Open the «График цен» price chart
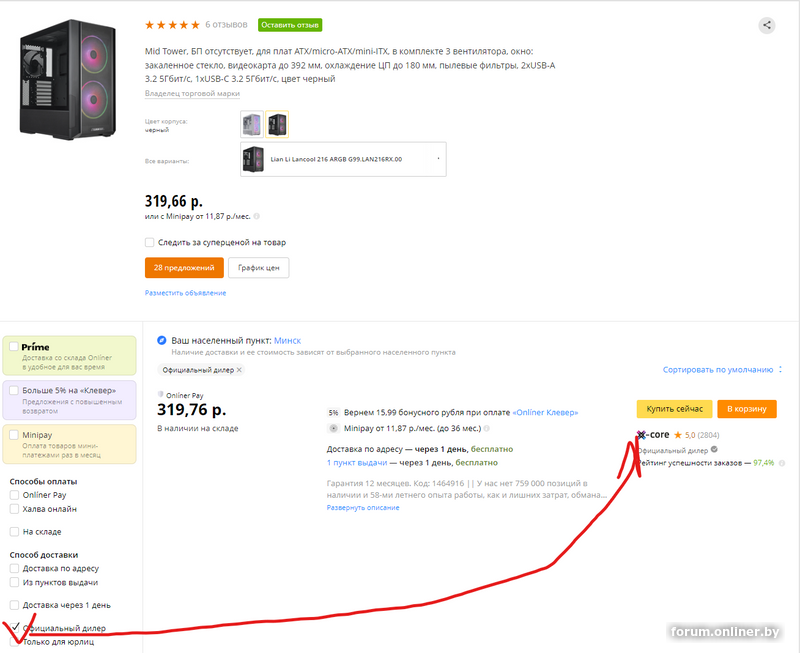Viewport: 800px width, 653px height. pos(259,268)
